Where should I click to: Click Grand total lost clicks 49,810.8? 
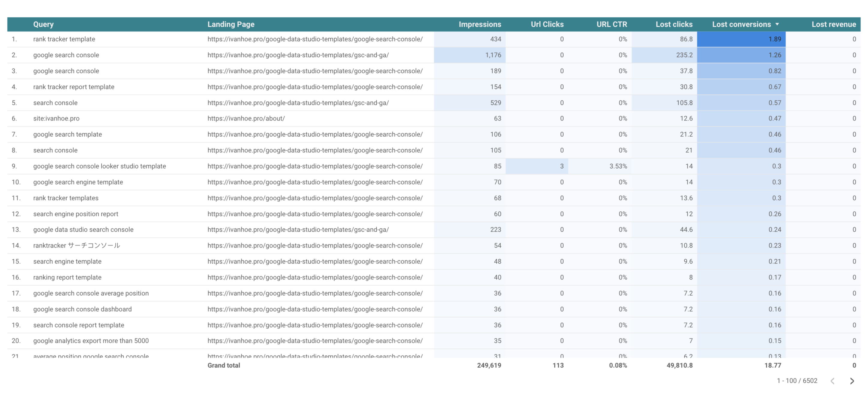coord(679,365)
